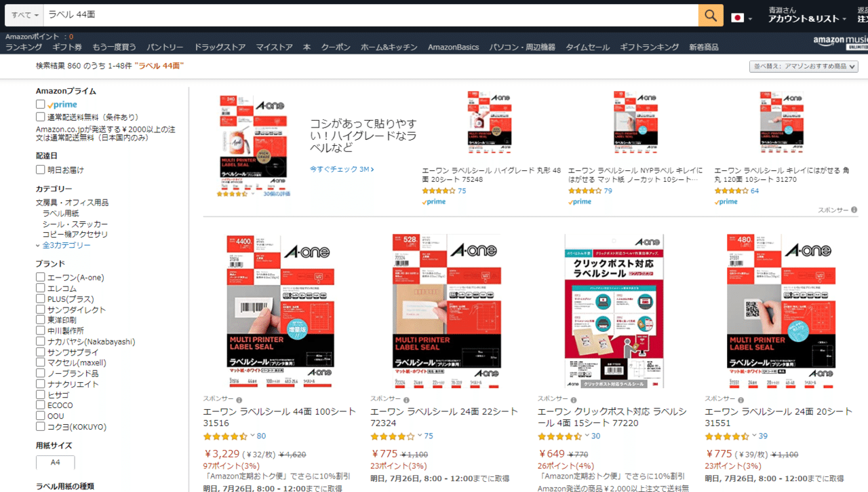Click the orange search magnifier button
Viewport: 868px width, 492px height.
(x=711, y=15)
